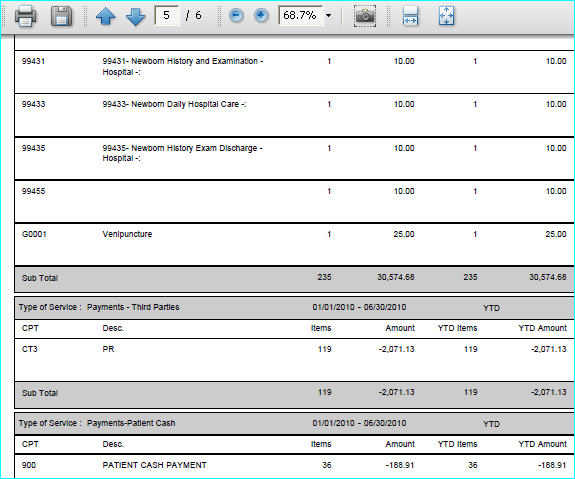575x479 pixels.
Task: Click the zoom in plus button
Action: (261, 15)
